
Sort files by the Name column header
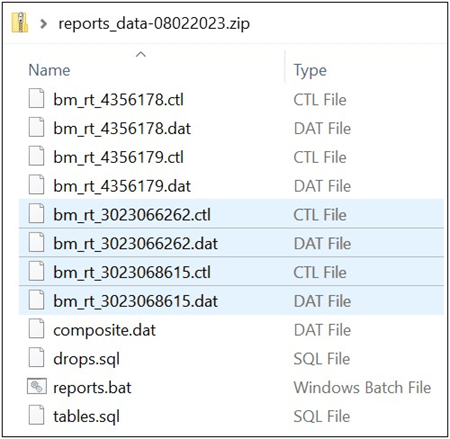[49, 70]
